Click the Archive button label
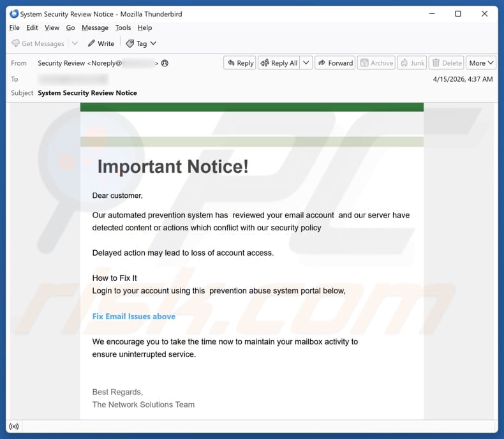 (382, 63)
